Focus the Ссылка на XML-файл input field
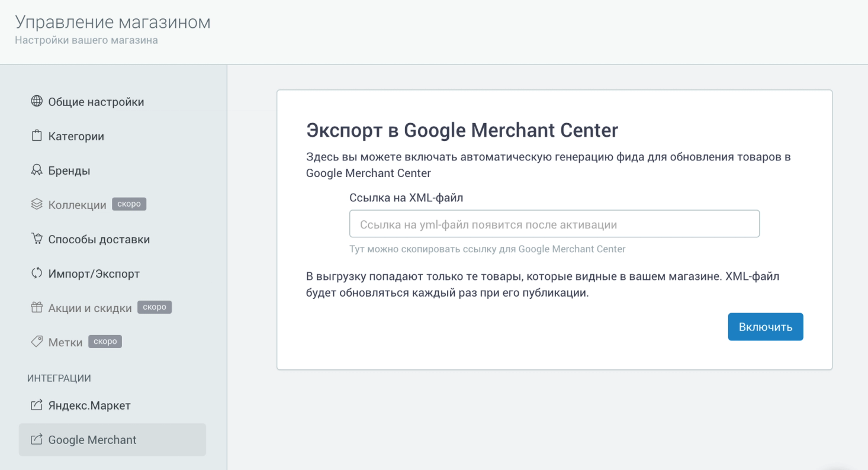Viewport: 868px width, 470px height. [554, 224]
